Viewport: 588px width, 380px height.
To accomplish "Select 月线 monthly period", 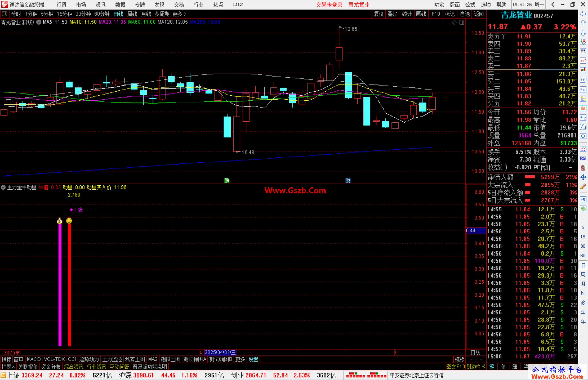I will tap(146, 14).
